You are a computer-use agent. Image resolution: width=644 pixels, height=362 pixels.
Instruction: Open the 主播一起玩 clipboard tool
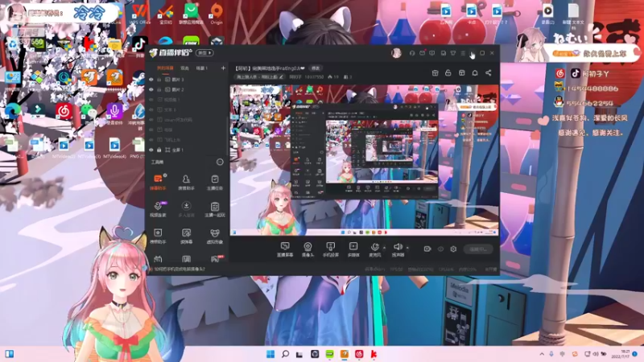pos(215,209)
